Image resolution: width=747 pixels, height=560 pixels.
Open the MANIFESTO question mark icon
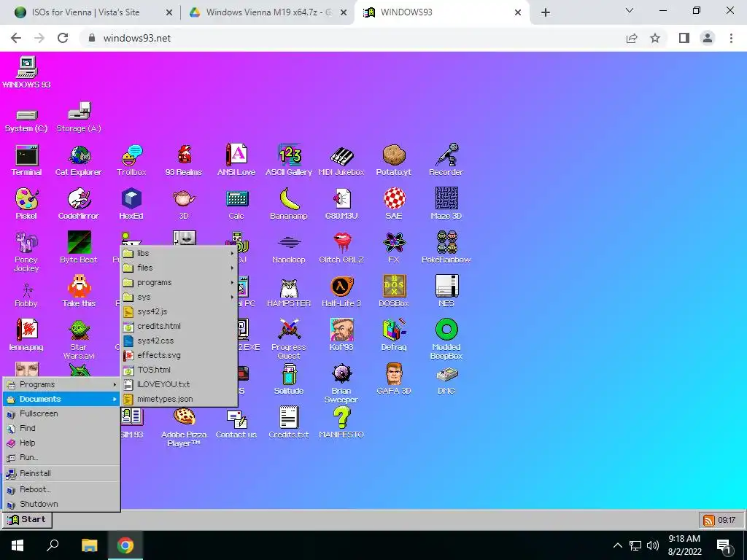[x=341, y=423]
